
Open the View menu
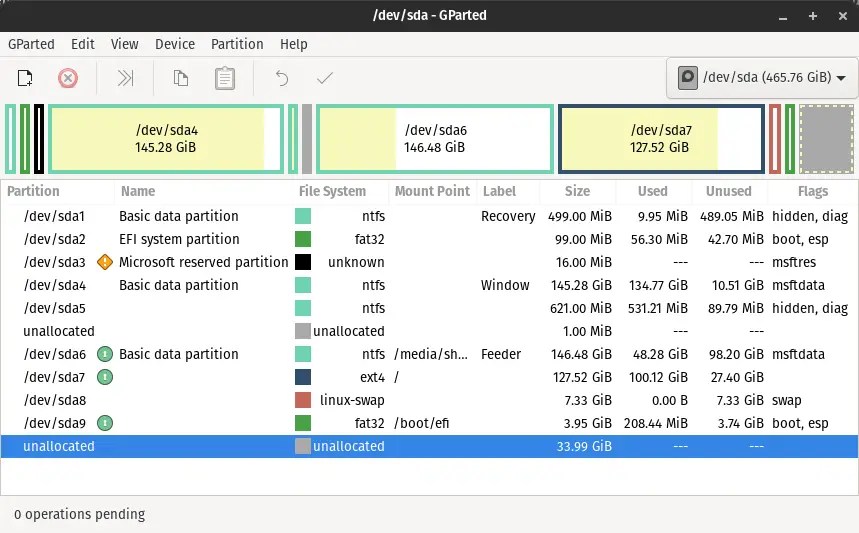pos(124,44)
